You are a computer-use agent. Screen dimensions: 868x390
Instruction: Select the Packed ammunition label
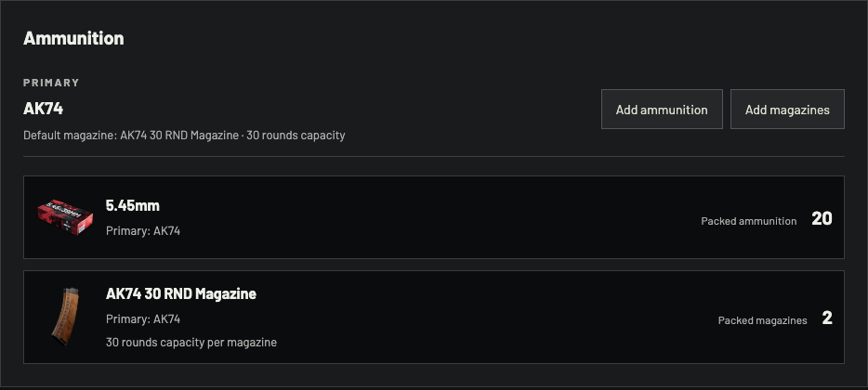(748, 221)
